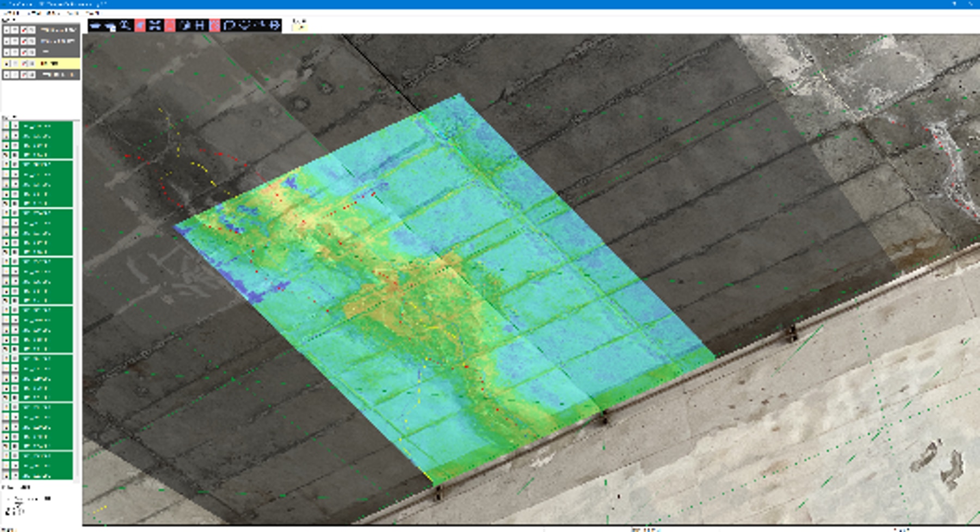The width and height of the screenshot is (980, 532).
Task: Open the first menu in the menu bar
Action: tap(10, 13)
